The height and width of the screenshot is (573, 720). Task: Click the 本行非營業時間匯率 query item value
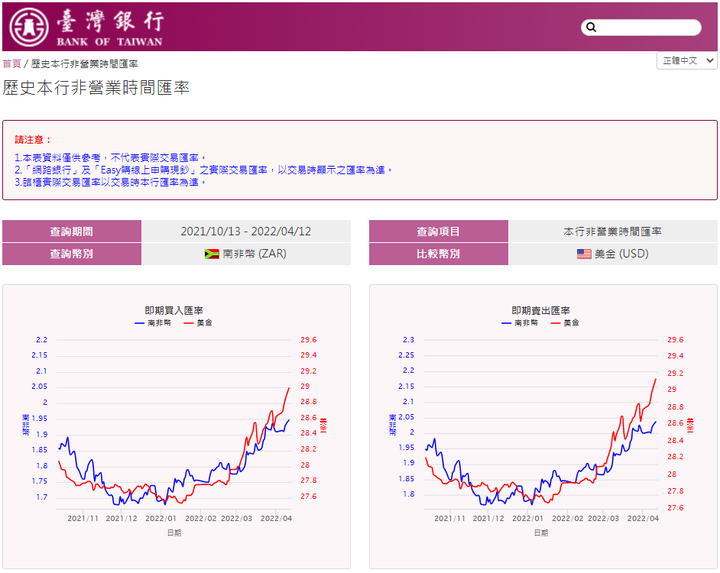click(613, 232)
